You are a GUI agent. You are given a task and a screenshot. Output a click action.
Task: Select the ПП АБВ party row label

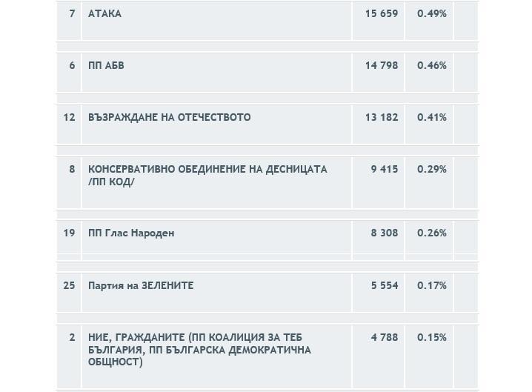pos(106,66)
